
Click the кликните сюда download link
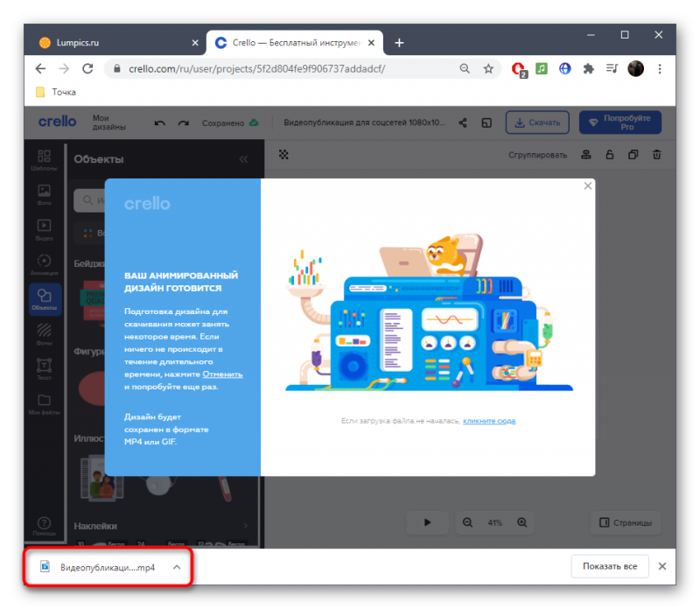tap(489, 421)
